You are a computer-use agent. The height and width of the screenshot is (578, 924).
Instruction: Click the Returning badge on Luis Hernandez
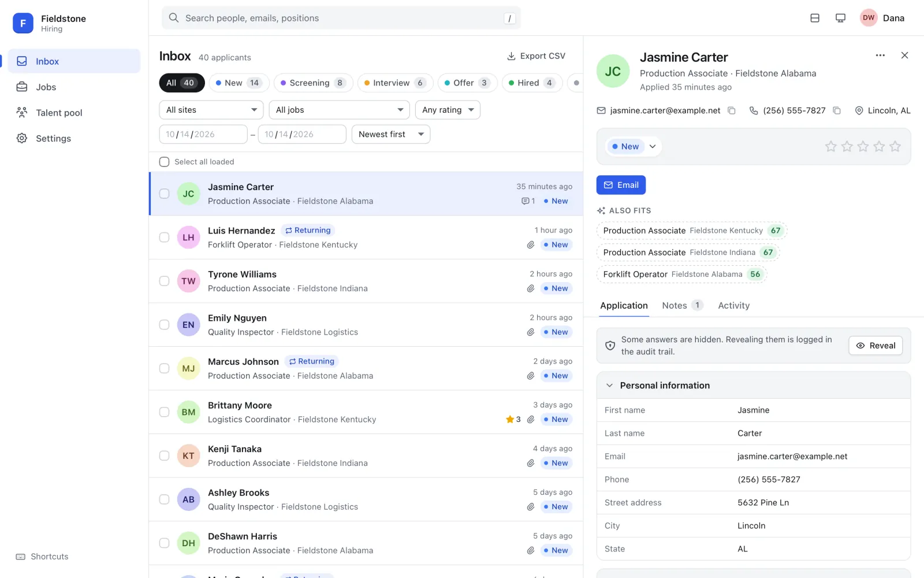308,230
